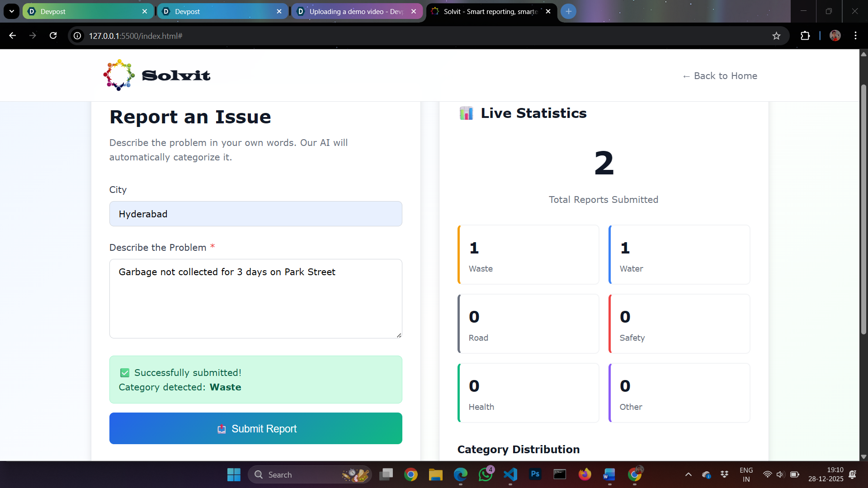Bookmark this page with the star icon

pyautogui.click(x=776, y=36)
